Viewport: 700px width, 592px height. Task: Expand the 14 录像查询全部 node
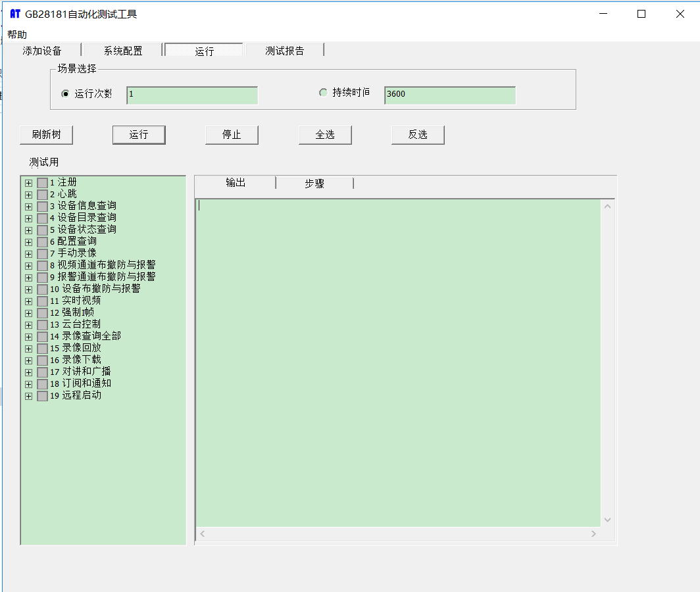[x=28, y=337]
